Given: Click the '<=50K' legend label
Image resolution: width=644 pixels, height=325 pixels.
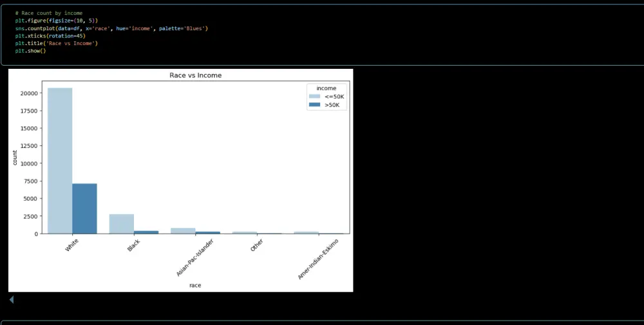Looking at the screenshot, I should (334, 97).
